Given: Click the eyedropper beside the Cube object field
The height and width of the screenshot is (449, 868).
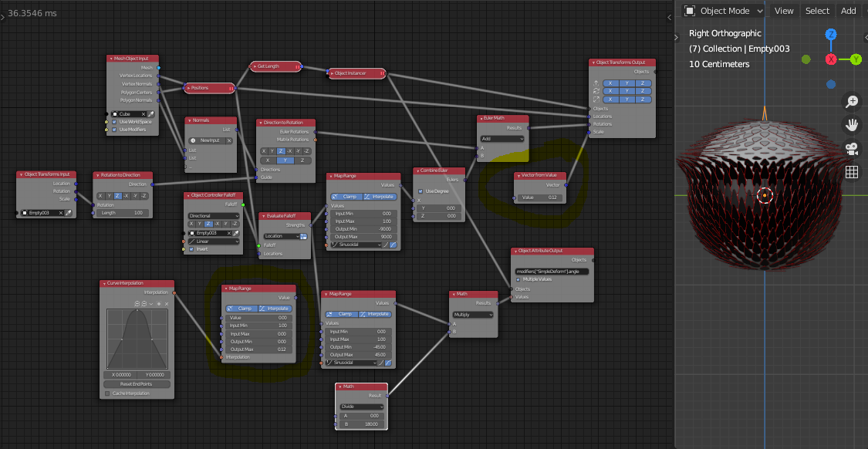Looking at the screenshot, I should tap(150, 114).
